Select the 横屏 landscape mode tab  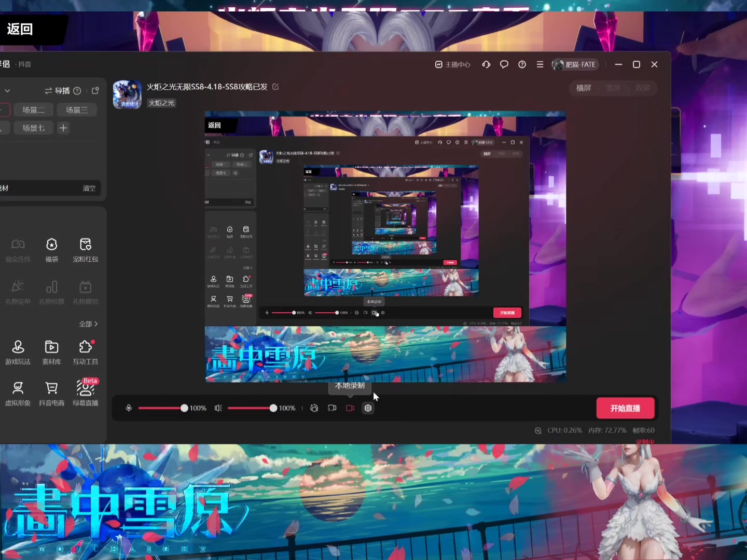tap(584, 88)
